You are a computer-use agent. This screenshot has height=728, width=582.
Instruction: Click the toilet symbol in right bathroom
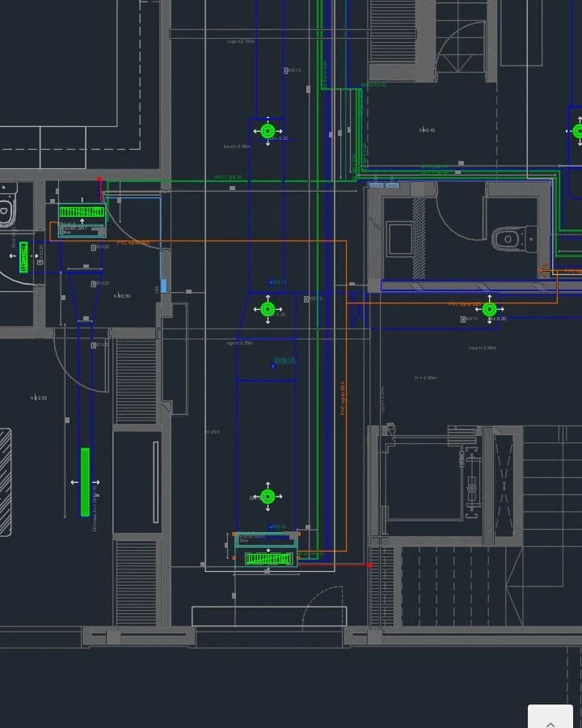pos(510,238)
